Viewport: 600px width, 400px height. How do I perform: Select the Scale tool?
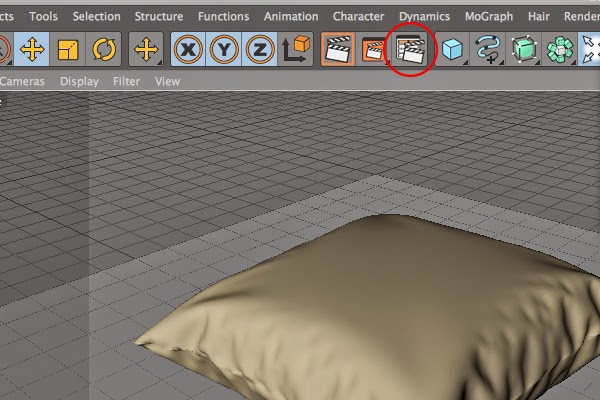(x=68, y=49)
